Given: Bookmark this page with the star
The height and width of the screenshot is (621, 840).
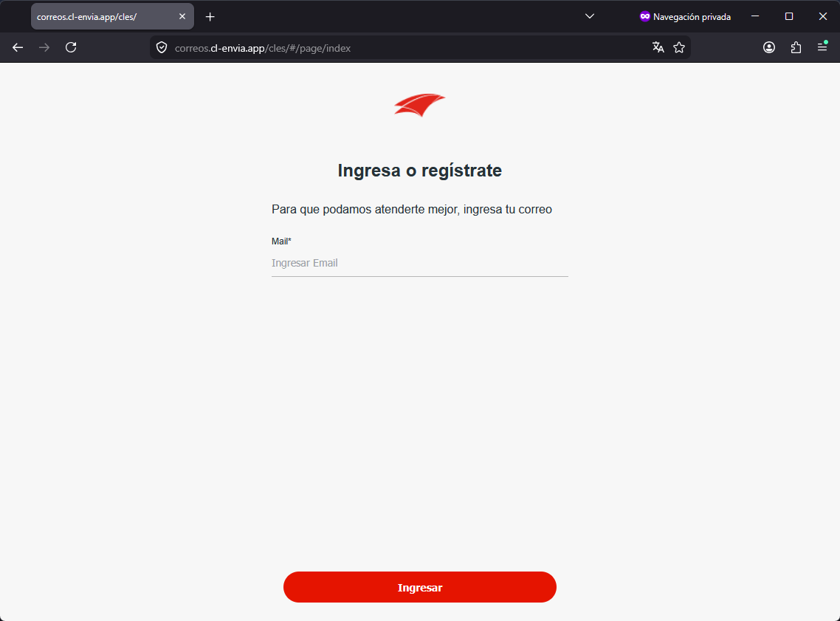Looking at the screenshot, I should click(x=679, y=48).
